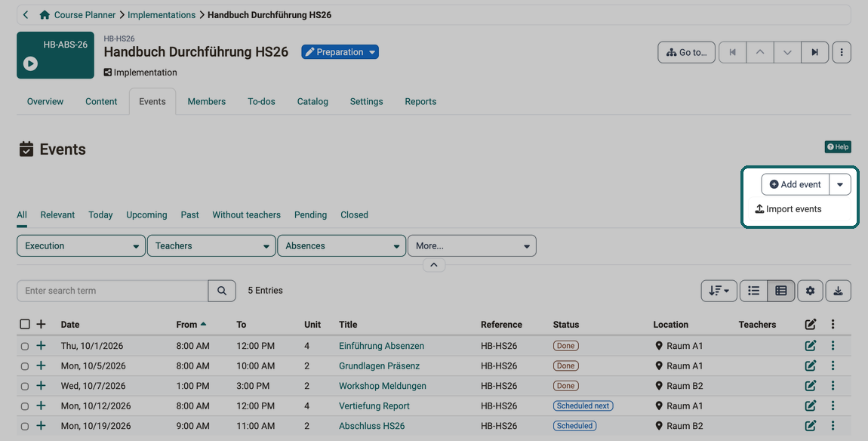Screen dimensions: 868x441
Task: Select the Thu, 10/1/2026 row checkbox
Action: 24,347
